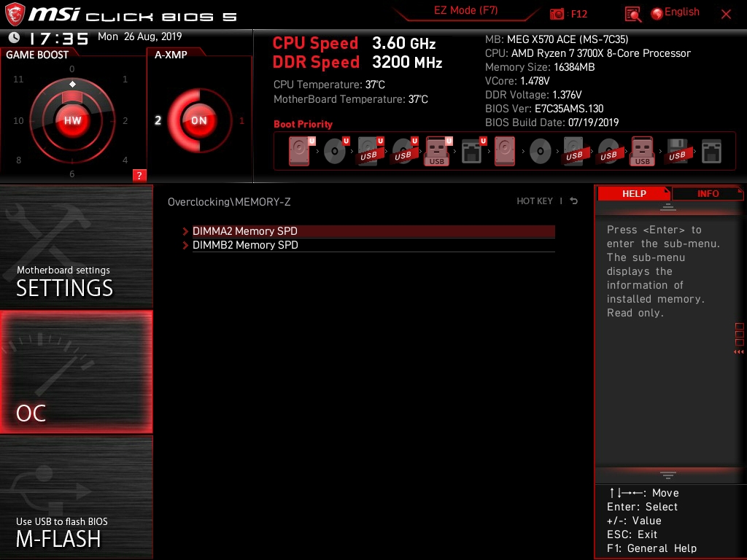Click the Game Boost dial indicator diamond

(x=72, y=85)
